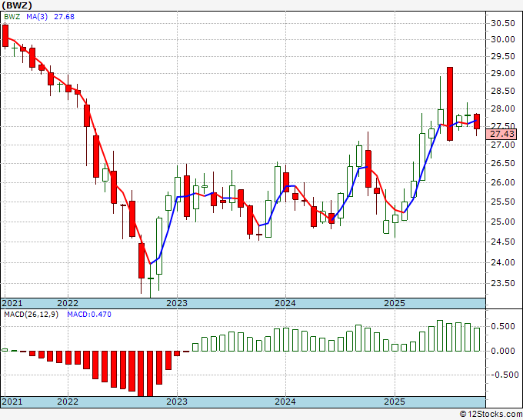
Task: Click 2025 on MACD panel time axis
Action: [395, 402]
